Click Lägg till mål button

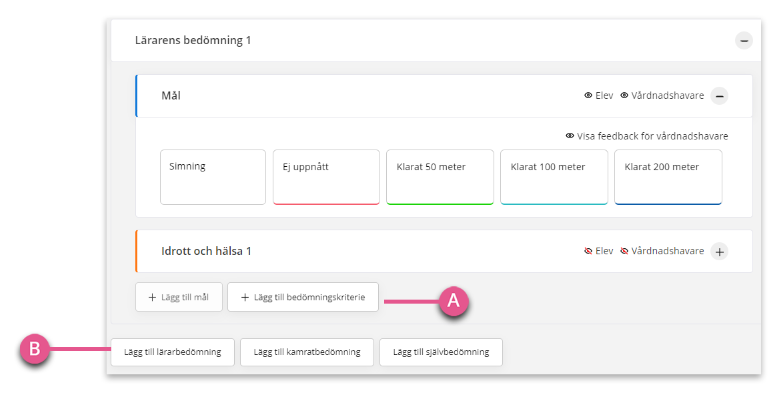[179, 297]
